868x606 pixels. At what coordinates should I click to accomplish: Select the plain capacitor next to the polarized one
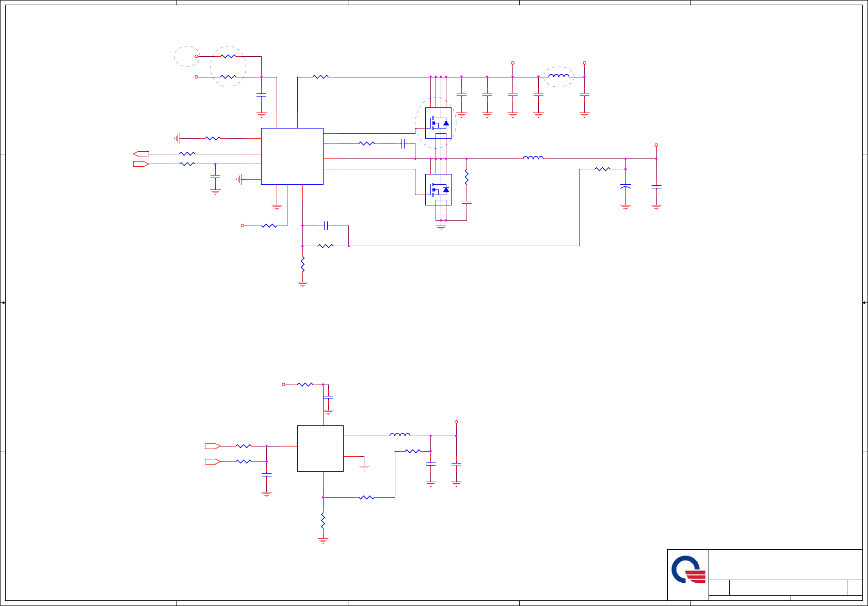pos(656,187)
